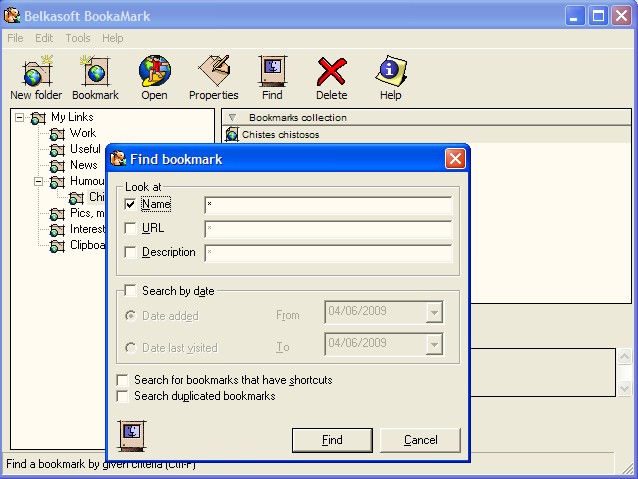Image resolution: width=638 pixels, height=479 pixels.
Task: Click the Bookmarks collection column header
Action: tap(426, 118)
